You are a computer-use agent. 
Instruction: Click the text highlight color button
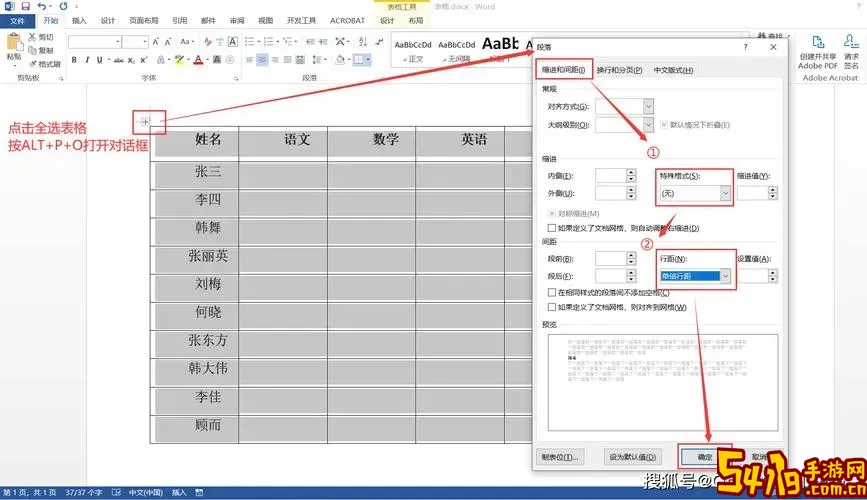coord(178,60)
